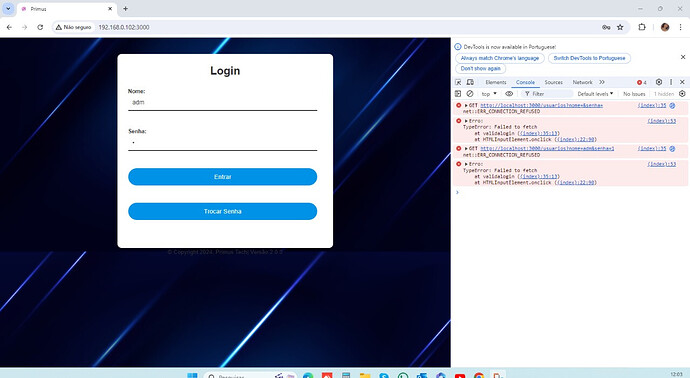The image size is (690, 378).
Task: Open the console settings gear at right
Action: point(682,94)
